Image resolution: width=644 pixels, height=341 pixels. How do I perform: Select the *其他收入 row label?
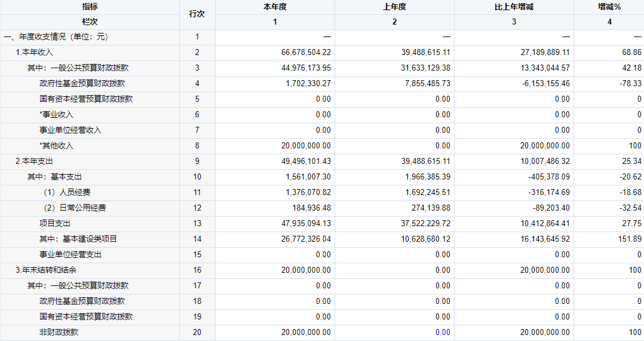pos(56,145)
